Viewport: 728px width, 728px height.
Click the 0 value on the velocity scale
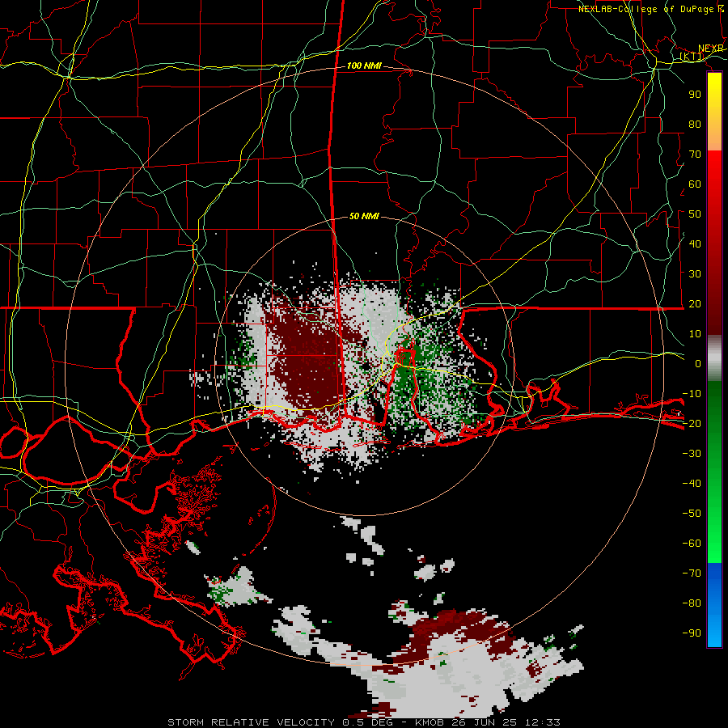tap(698, 363)
